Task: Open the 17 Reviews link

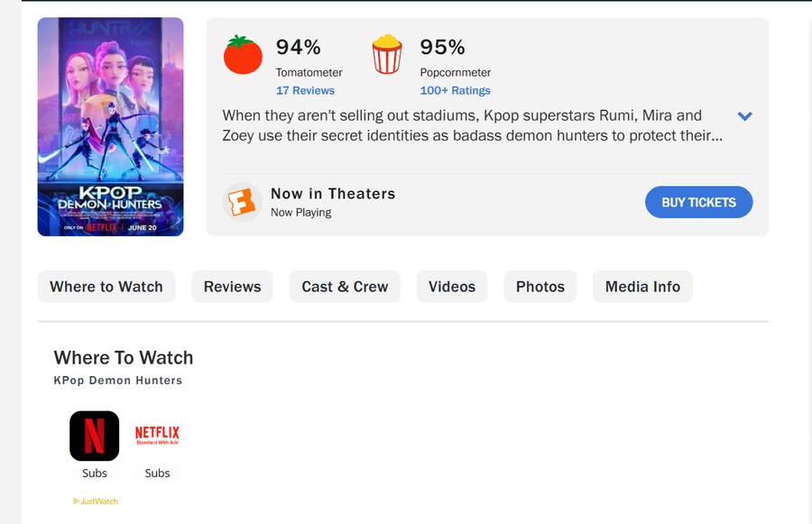Action: point(305,91)
